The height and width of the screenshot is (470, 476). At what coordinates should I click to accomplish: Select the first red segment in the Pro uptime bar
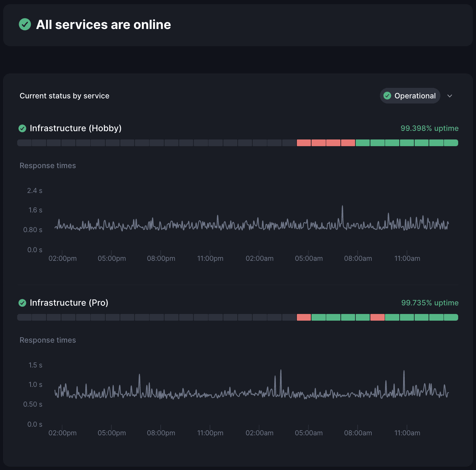coord(304,317)
